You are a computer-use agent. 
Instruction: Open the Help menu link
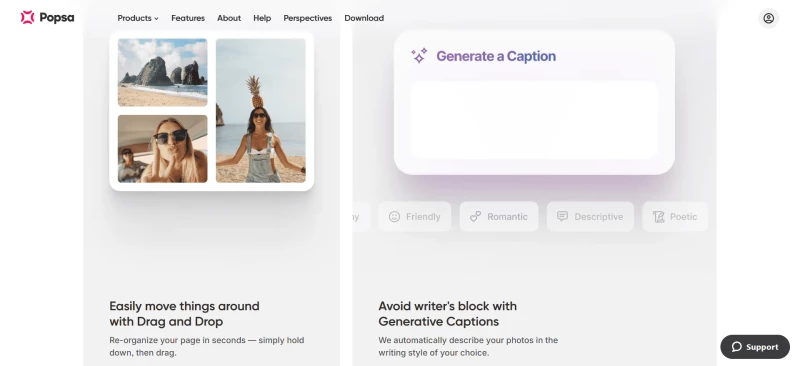click(262, 18)
